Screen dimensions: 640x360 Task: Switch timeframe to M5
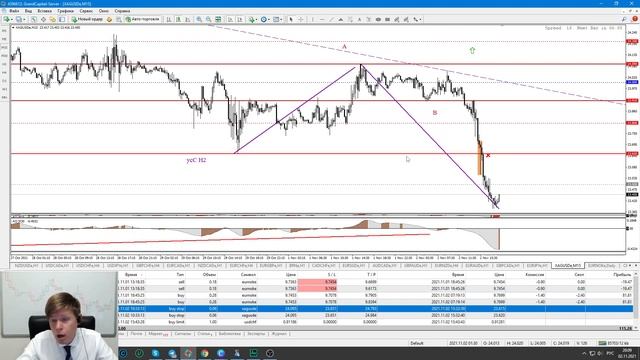tap(4, 39)
